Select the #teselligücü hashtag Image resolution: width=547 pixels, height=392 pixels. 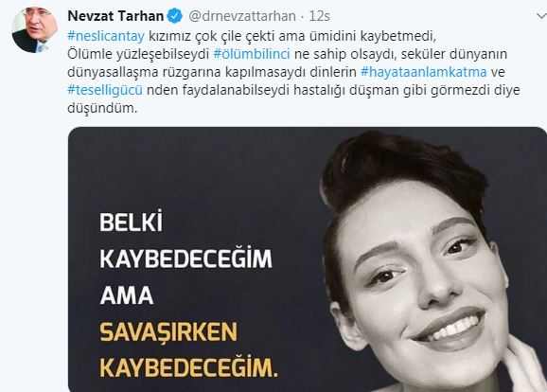(105, 90)
